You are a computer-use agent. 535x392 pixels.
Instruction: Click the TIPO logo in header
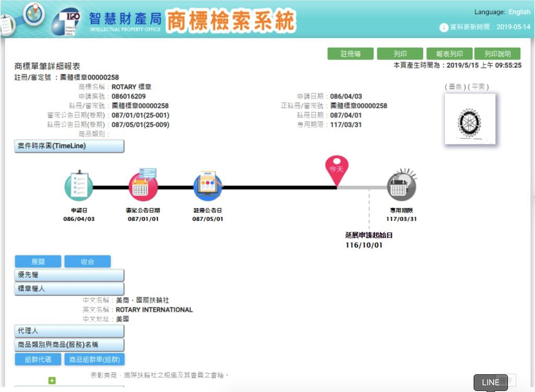pyautogui.click(x=66, y=22)
